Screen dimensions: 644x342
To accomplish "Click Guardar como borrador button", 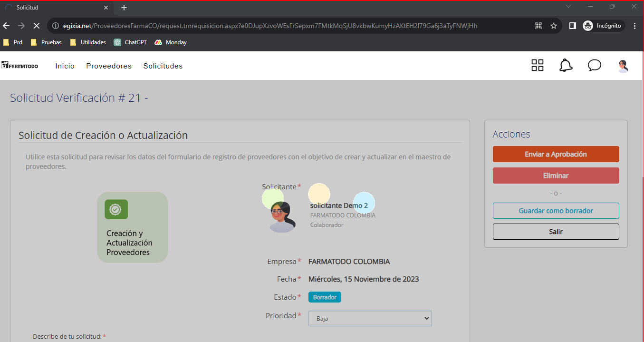I will pyautogui.click(x=556, y=211).
